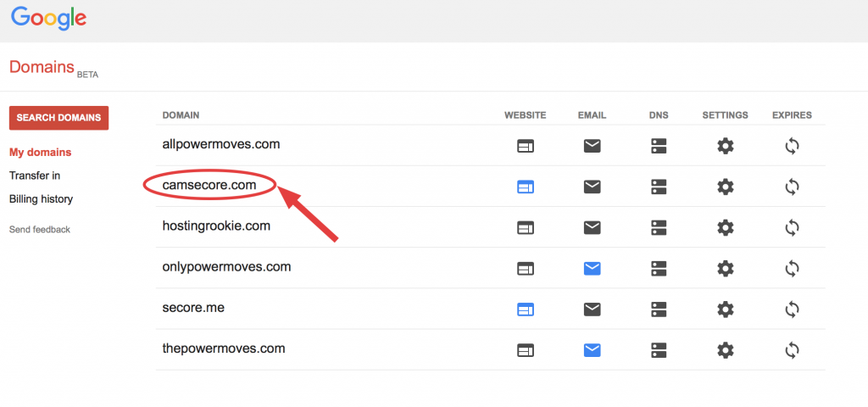
Task: Open email icon in camsecore.com row
Action: click(593, 187)
